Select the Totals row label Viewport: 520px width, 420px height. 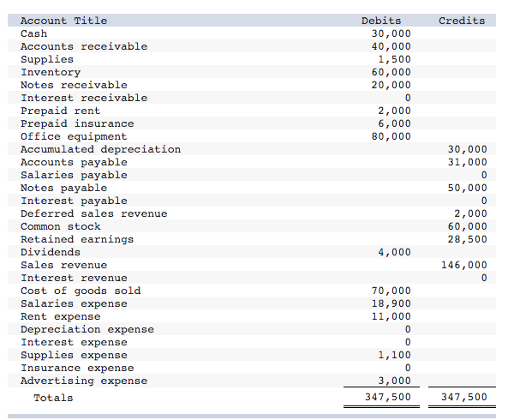click(53, 398)
